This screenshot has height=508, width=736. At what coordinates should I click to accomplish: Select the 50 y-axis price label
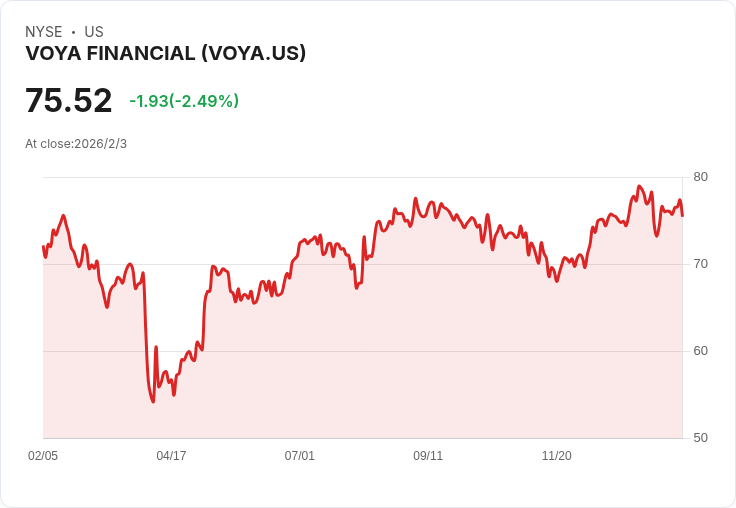pyautogui.click(x=700, y=438)
